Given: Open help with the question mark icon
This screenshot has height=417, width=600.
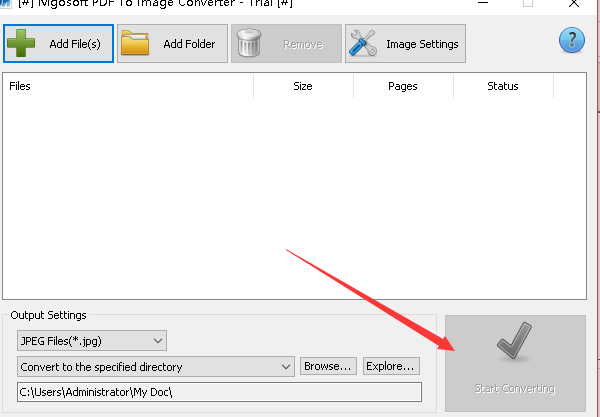Looking at the screenshot, I should 572,40.
